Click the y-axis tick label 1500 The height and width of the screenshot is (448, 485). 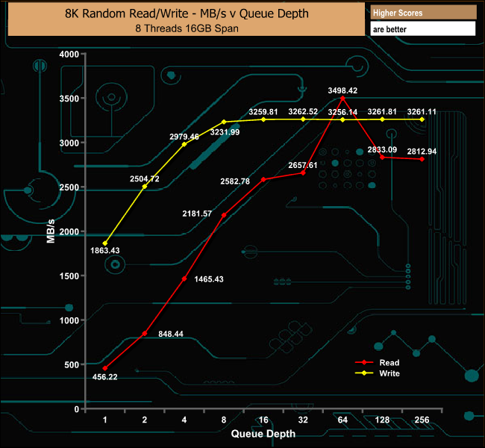pos(69,276)
